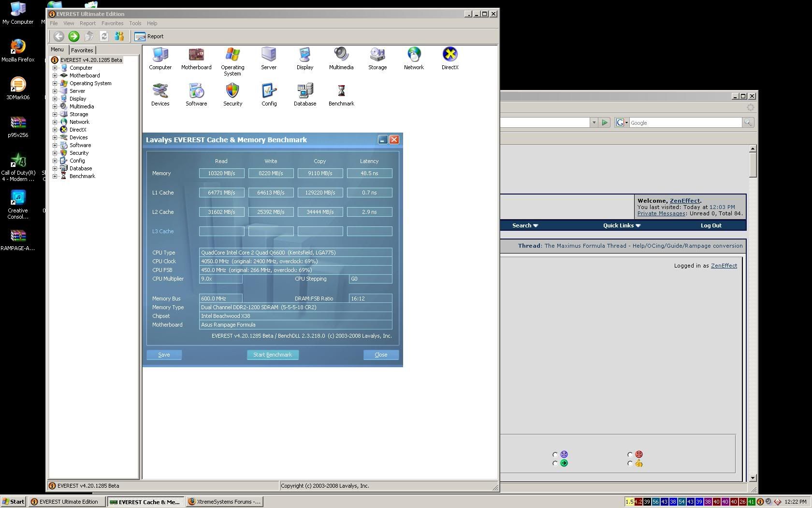Click the Report toolbar button
This screenshot has height=508, width=812.
pos(149,36)
